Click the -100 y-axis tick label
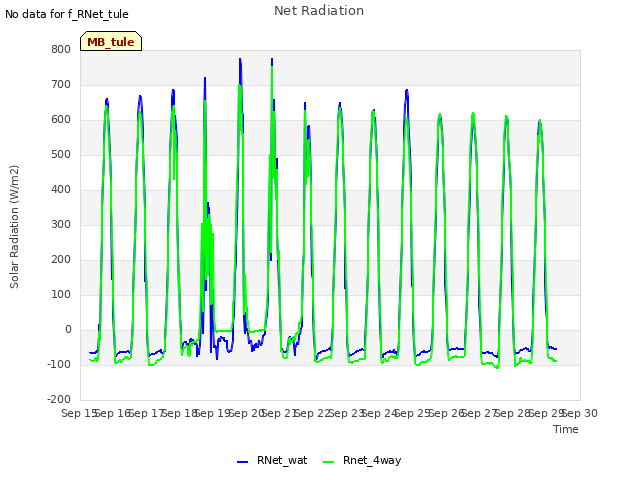This screenshot has width=640, height=480. click(59, 364)
